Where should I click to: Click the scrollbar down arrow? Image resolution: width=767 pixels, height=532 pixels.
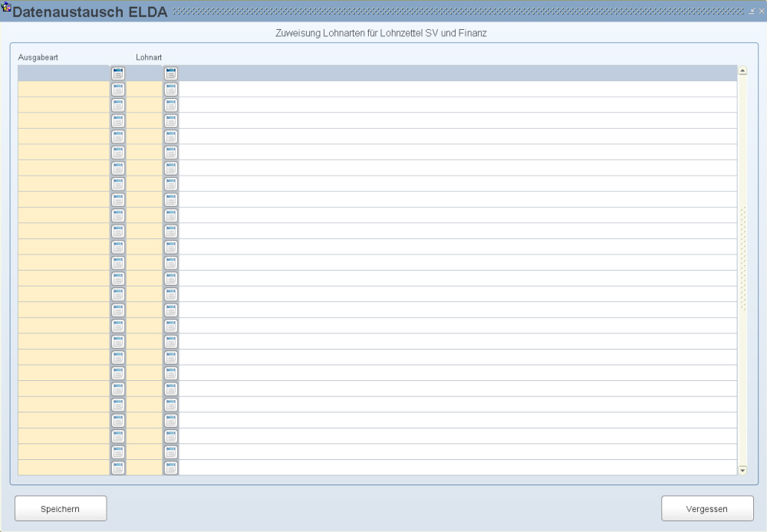tap(742, 471)
